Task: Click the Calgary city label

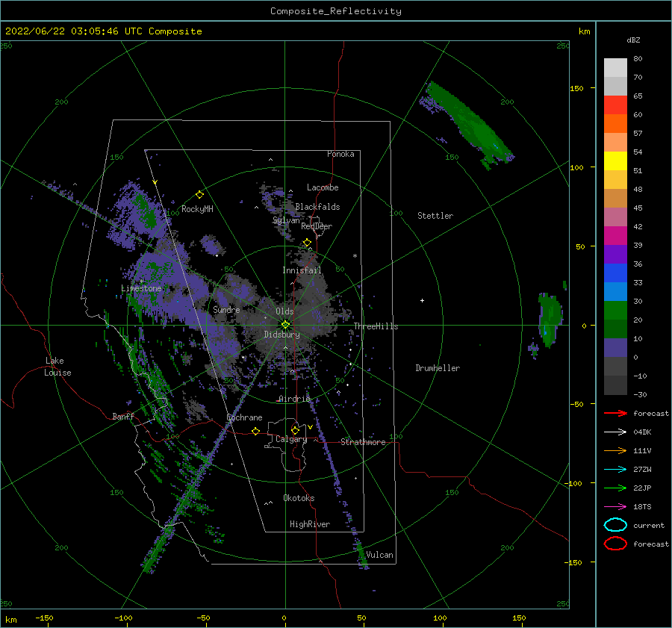Action: coord(291,439)
